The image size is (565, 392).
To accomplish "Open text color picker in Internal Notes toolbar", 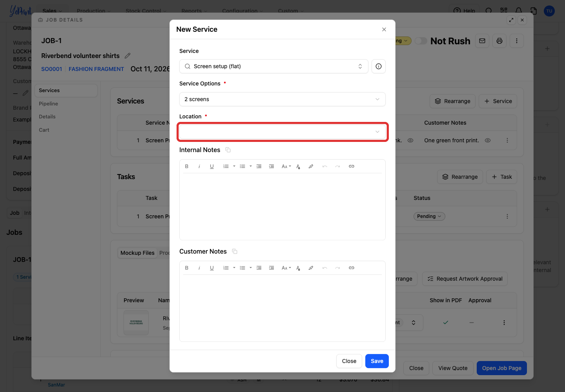I will [298, 166].
